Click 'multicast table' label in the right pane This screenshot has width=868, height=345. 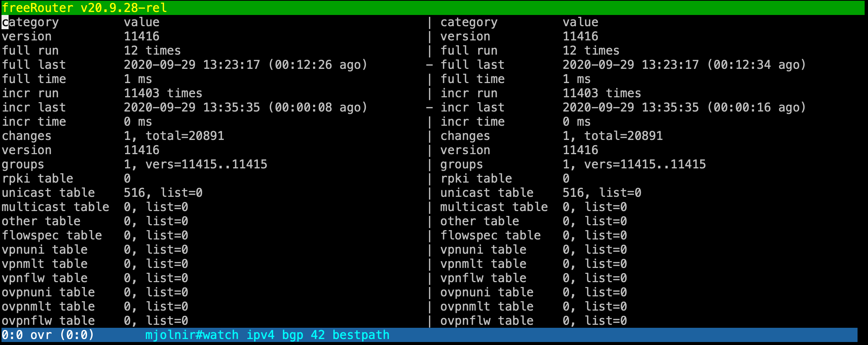[x=494, y=207]
